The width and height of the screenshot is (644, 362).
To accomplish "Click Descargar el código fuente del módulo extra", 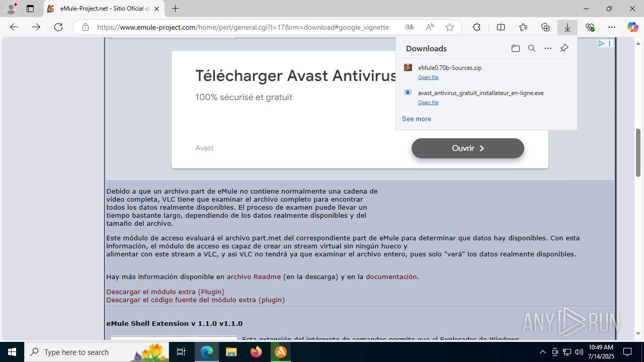I will (195, 300).
